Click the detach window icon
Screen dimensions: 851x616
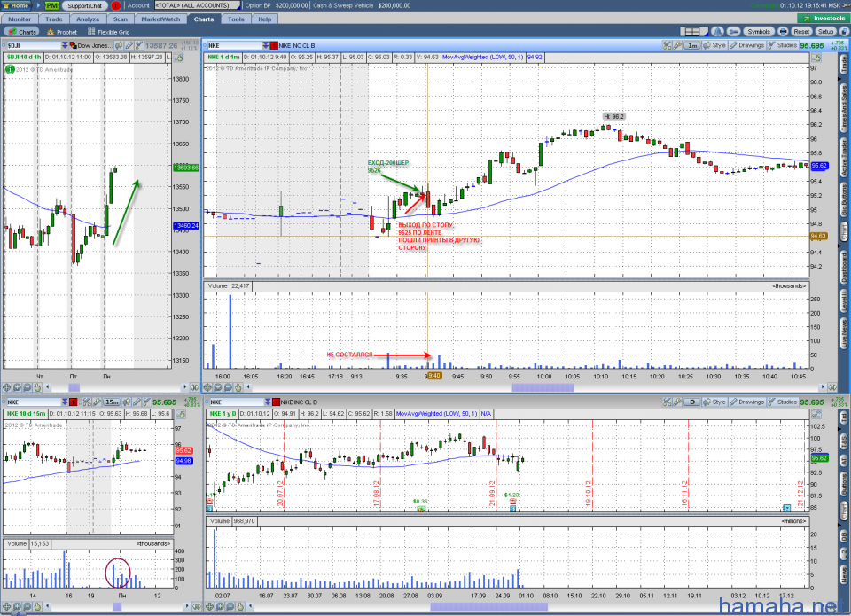pyautogui.click(x=843, y=32)
